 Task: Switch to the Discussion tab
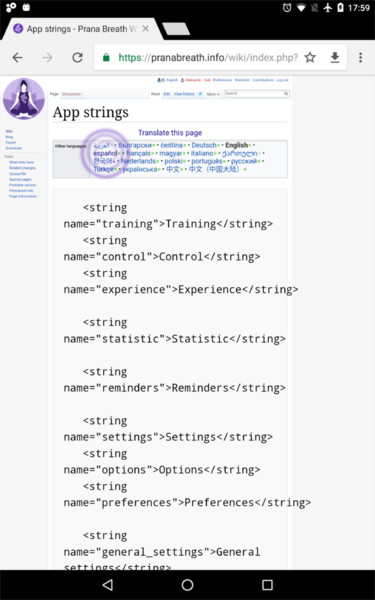click(72, 94)
